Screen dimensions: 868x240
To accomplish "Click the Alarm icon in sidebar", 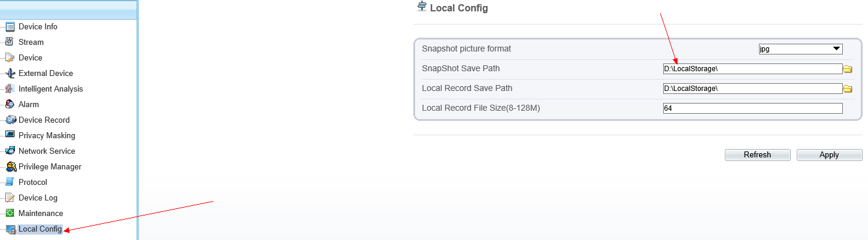I will click(10, 104).
